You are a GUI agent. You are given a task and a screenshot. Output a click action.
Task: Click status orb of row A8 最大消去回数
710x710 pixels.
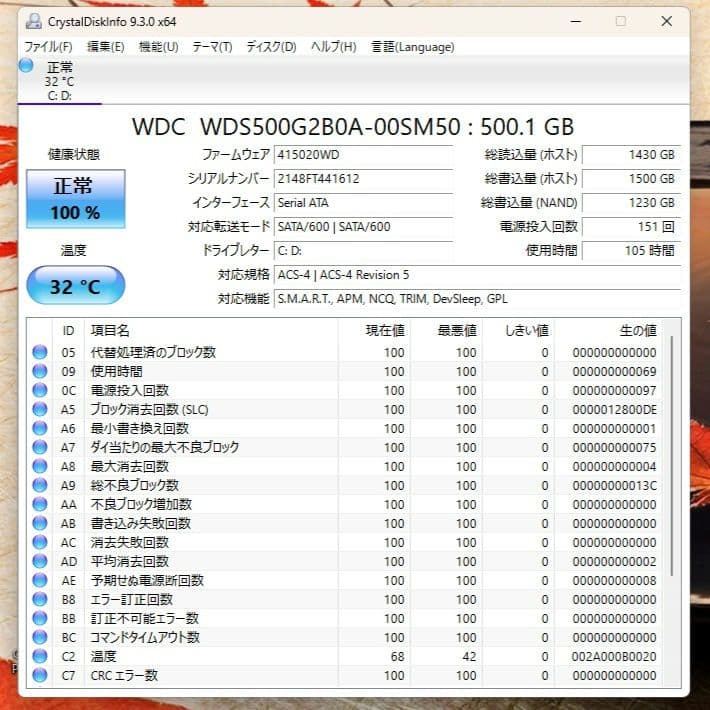click(40, 466)
